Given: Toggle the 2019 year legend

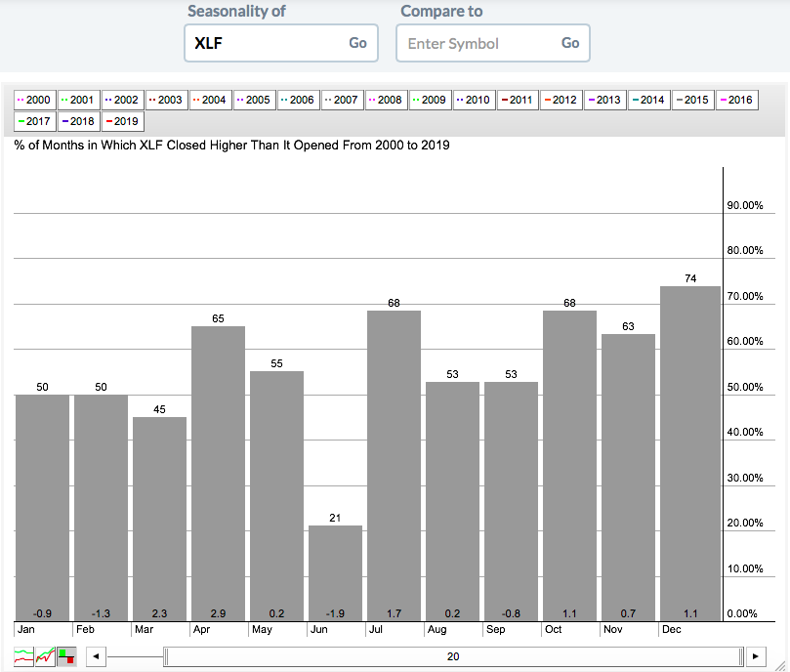Looking at the screenshot, I should [x=122, y=121].
